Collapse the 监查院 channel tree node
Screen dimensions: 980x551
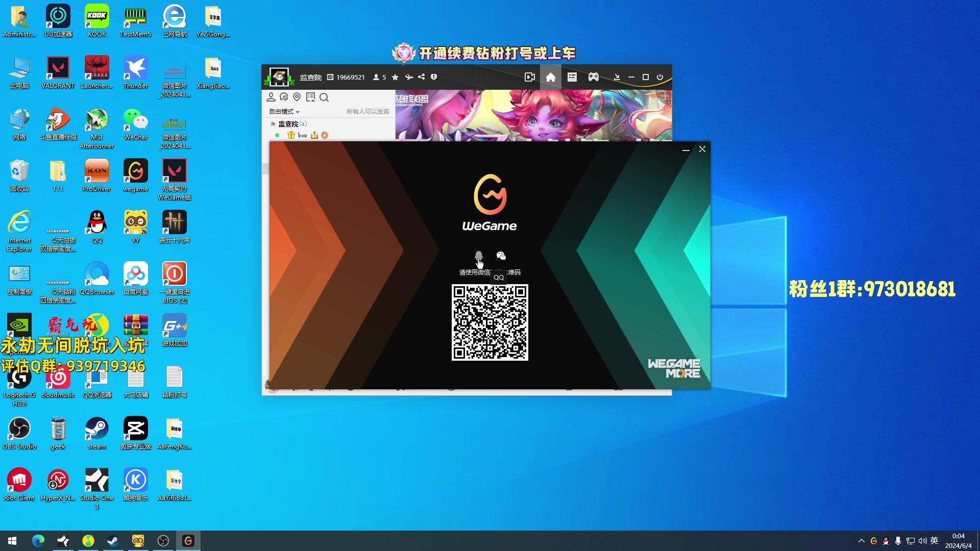click(273, 124)
